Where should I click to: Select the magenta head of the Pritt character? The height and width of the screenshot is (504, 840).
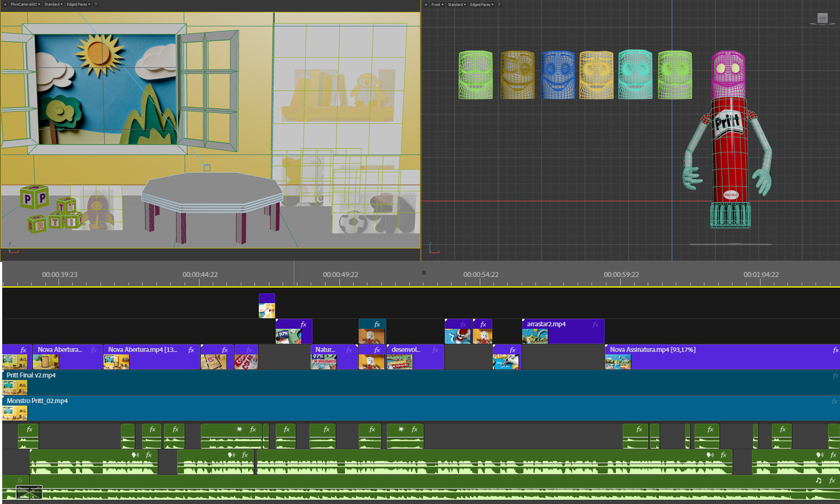click(728, 73)
